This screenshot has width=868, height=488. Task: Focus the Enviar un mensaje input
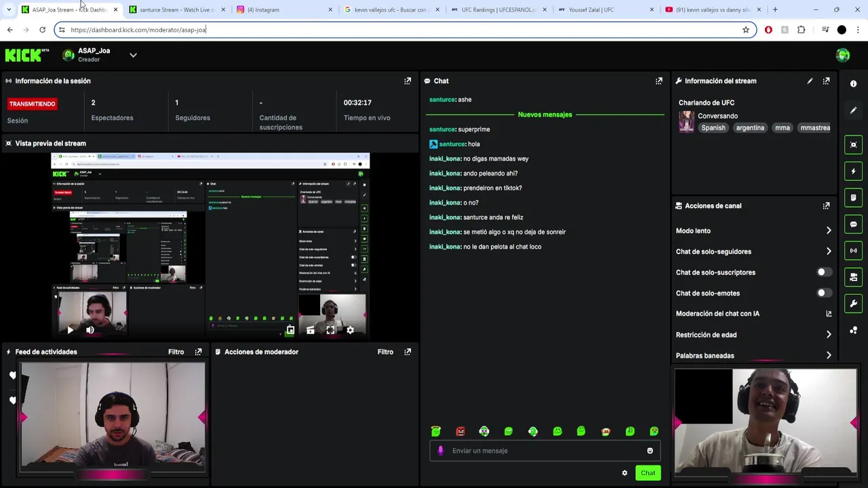coord(545,451)
